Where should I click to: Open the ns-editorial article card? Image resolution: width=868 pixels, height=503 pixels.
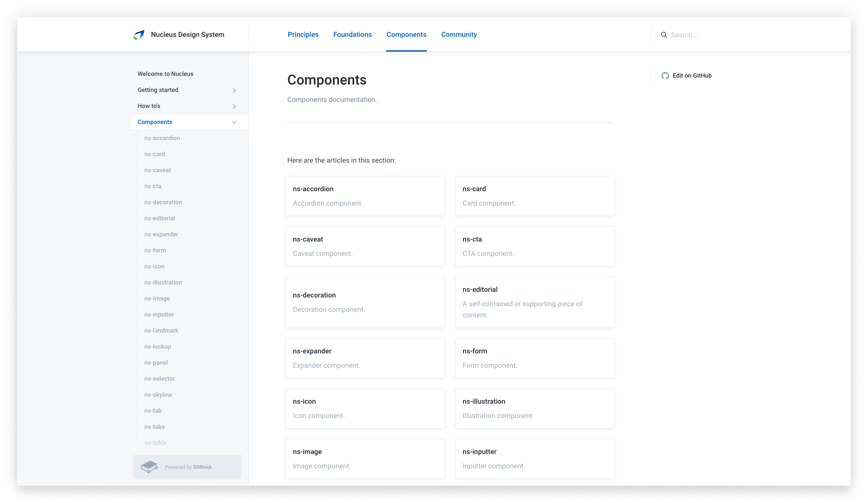click(535, 302)
